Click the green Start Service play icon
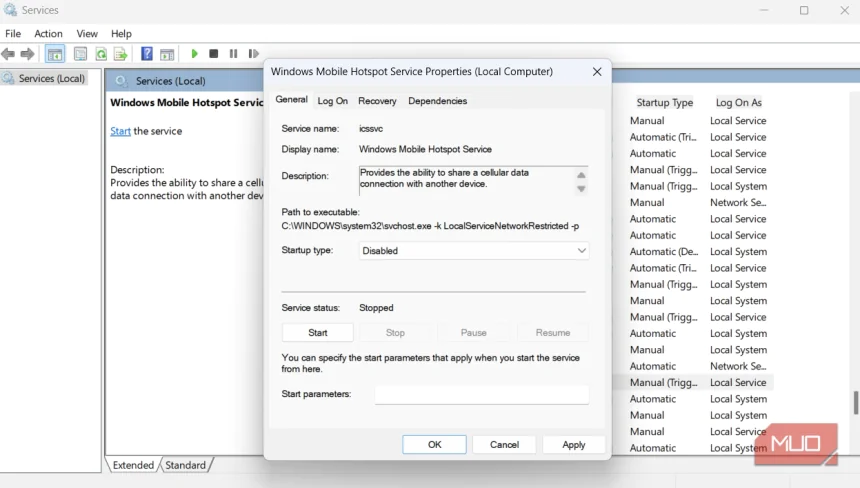860x488 pixels. tap(194, 54)
